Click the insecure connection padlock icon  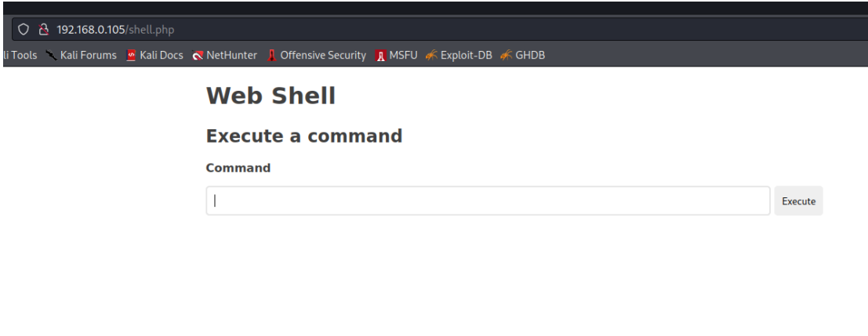point(44,30)
